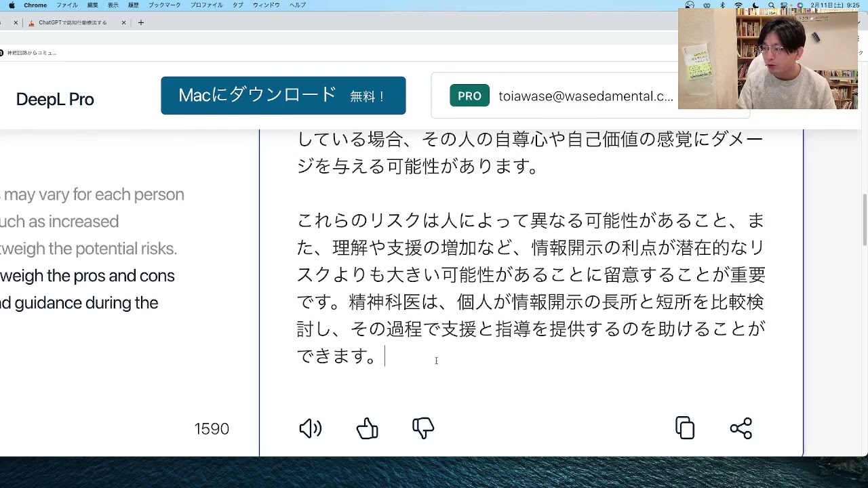Toggle Focus mode moon icon
Screen dimensions: 868x488
[755, 5]
